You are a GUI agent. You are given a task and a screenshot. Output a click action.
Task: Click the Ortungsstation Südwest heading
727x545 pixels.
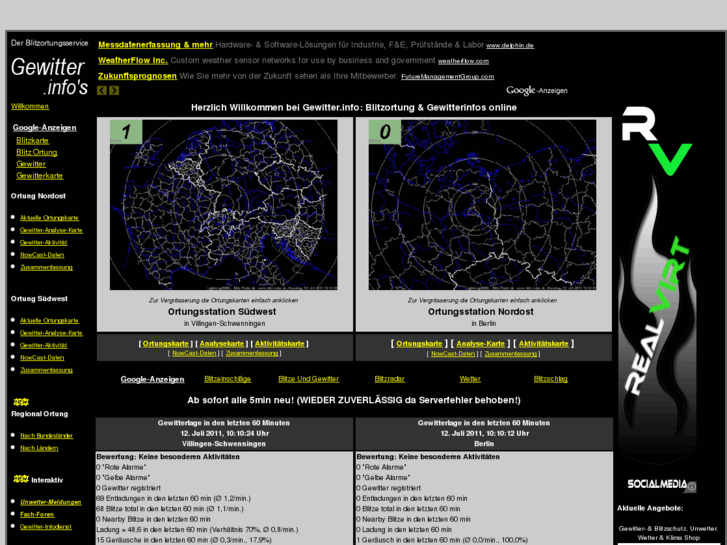tap(222, 312)
